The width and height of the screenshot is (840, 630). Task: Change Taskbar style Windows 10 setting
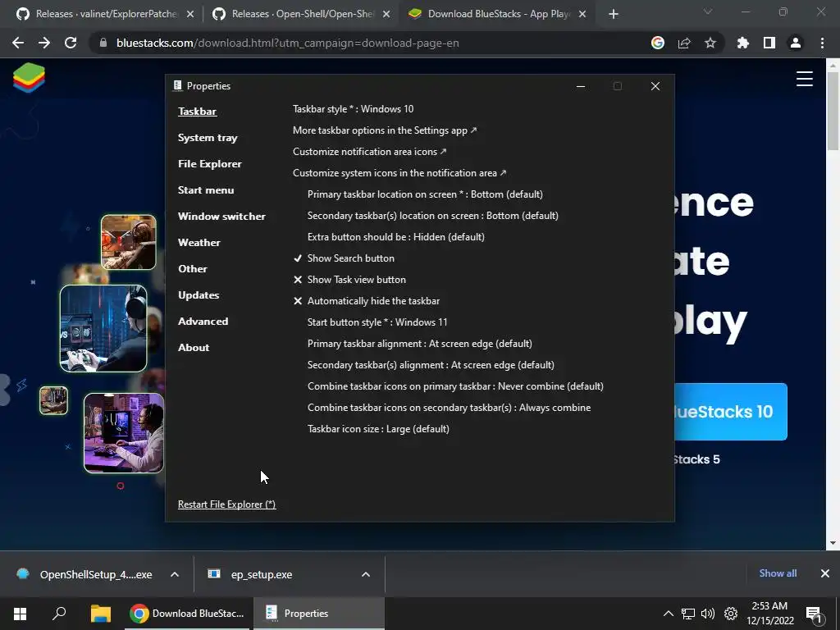(x=353, y=109)
